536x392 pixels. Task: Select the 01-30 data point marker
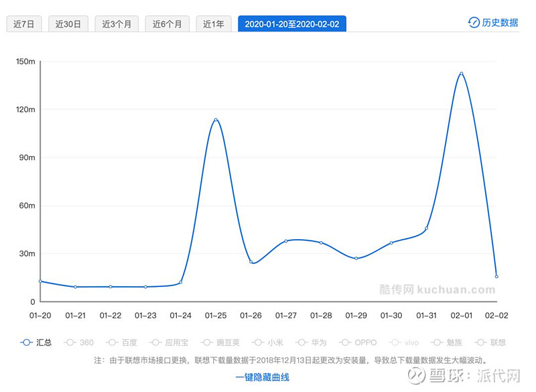tap(391, 243)
